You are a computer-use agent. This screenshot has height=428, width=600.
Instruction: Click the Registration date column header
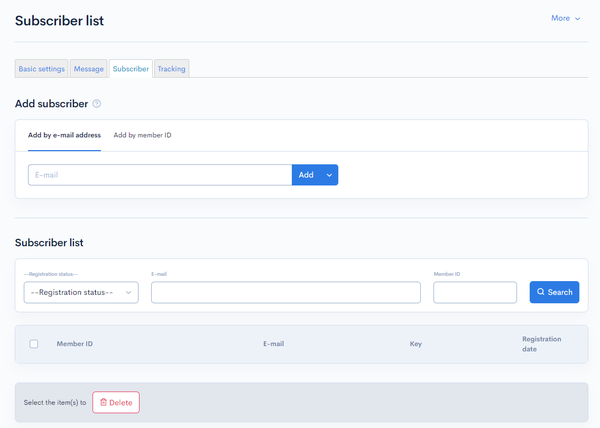tap(541, 344)
